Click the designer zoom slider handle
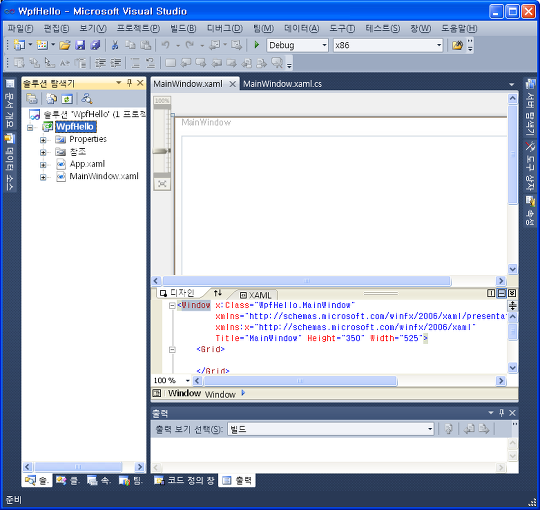This screenshot has height=510, width=540. pyautogui.click(x=161, y=151)
